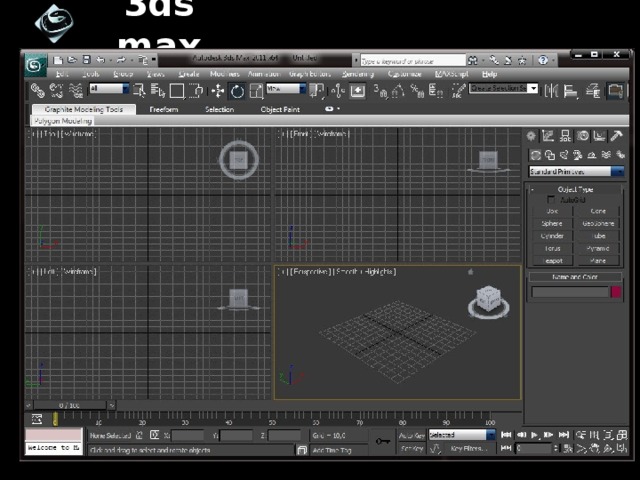Open the Rendering menu
640x480 pixels.
358,74
